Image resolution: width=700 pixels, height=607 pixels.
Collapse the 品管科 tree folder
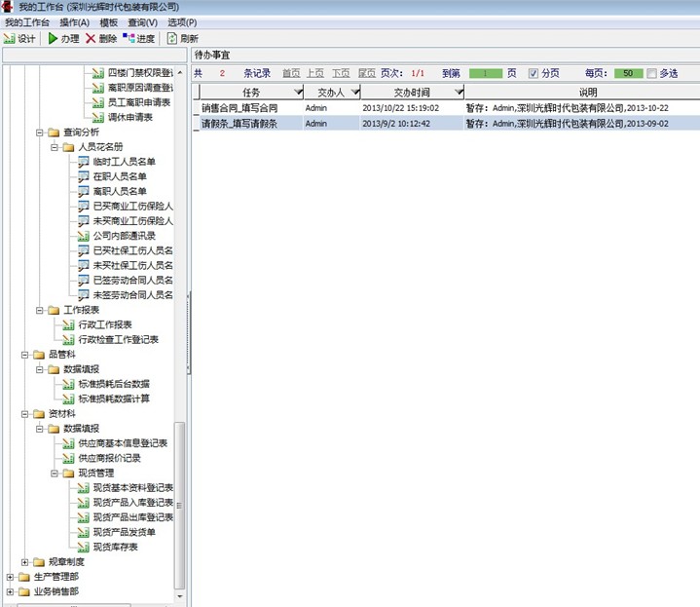(x=24, y=355)
